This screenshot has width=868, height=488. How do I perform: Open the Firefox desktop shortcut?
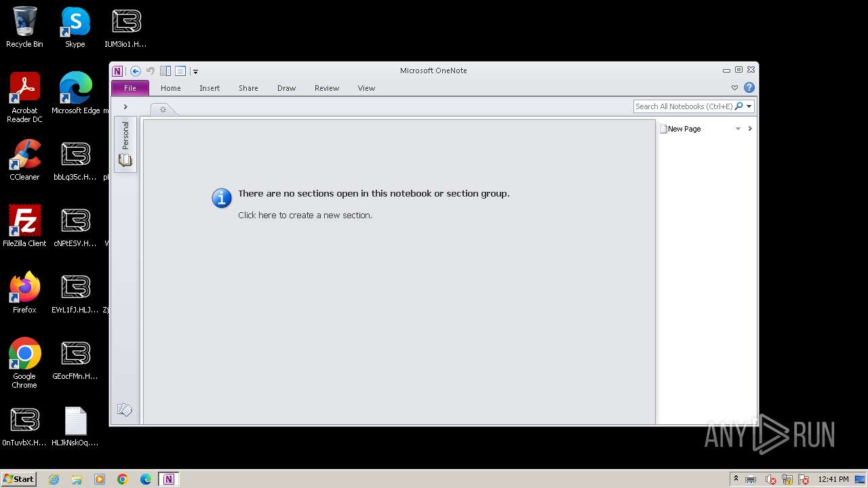24,293
